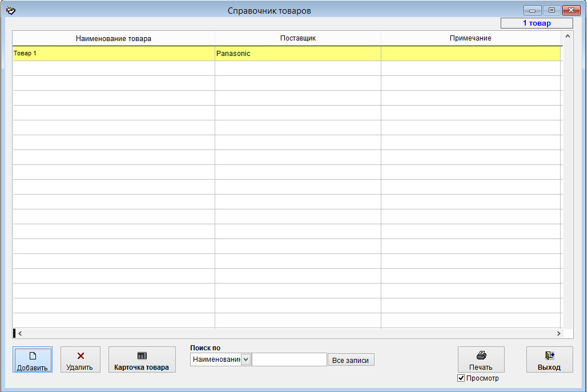This screenshot has width=588, height=392.
Task: Click the search text input field
Action: click(x=289, y=359)
